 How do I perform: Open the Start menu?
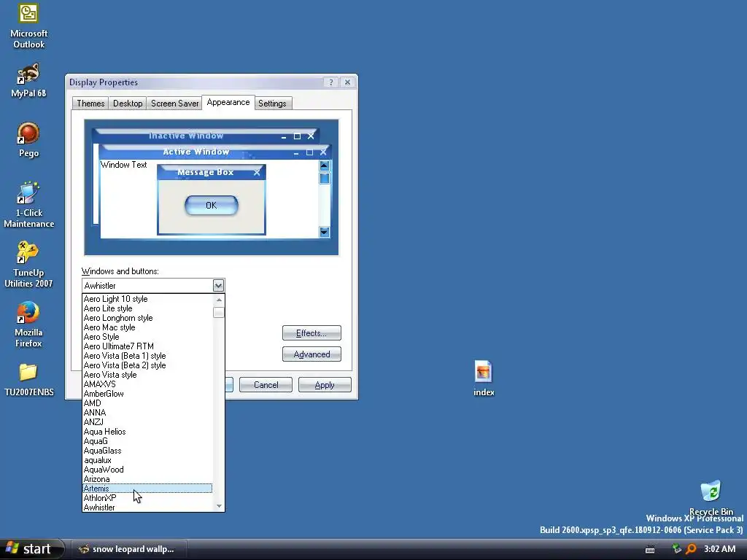pyautogui.click(x=32, y=549)
